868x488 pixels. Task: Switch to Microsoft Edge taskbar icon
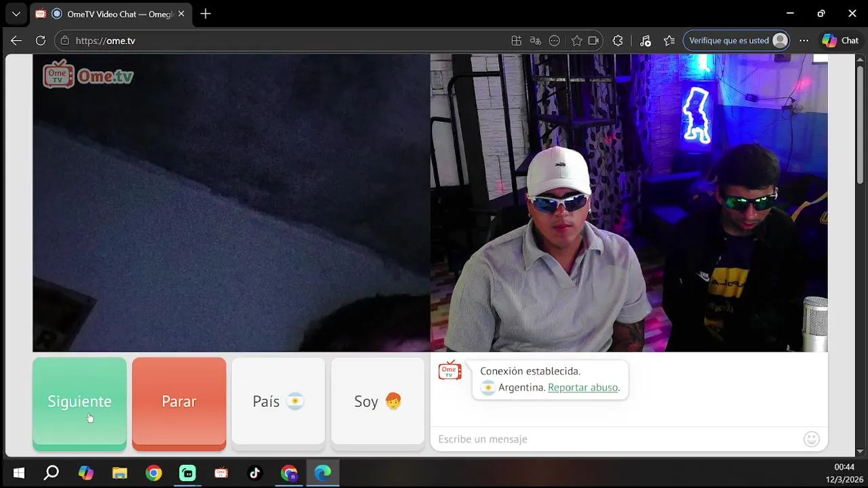click(x=323, y=473)
